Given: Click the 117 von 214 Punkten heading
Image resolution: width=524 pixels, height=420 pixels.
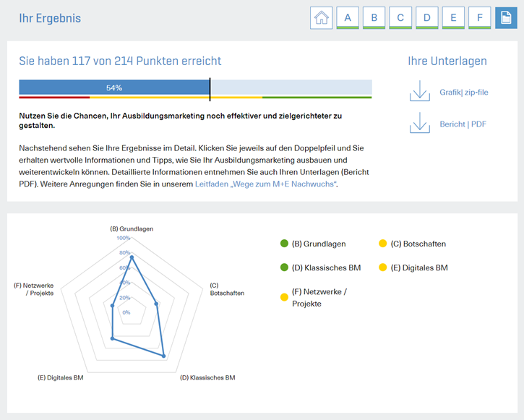Looking at the screenshot, I should (x=120, y=61).
